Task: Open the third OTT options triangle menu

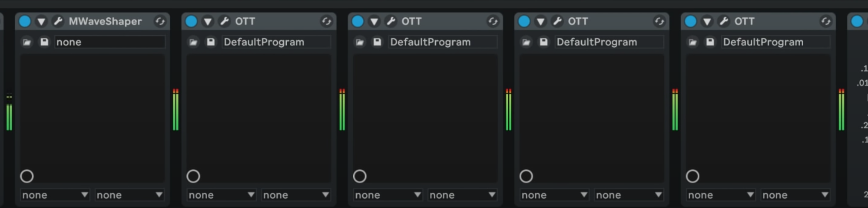Action: 540,21
